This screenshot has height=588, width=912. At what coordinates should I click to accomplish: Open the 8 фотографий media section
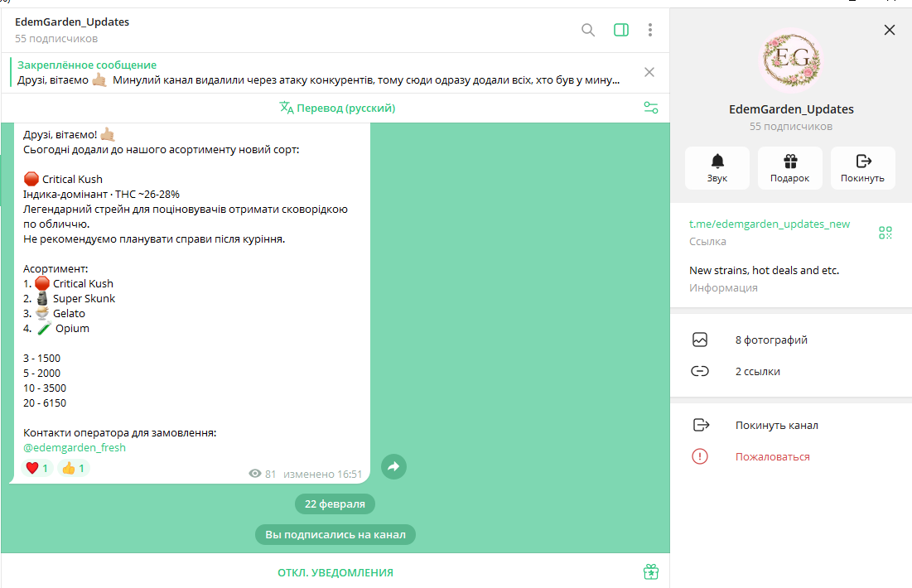click(791, 340)
